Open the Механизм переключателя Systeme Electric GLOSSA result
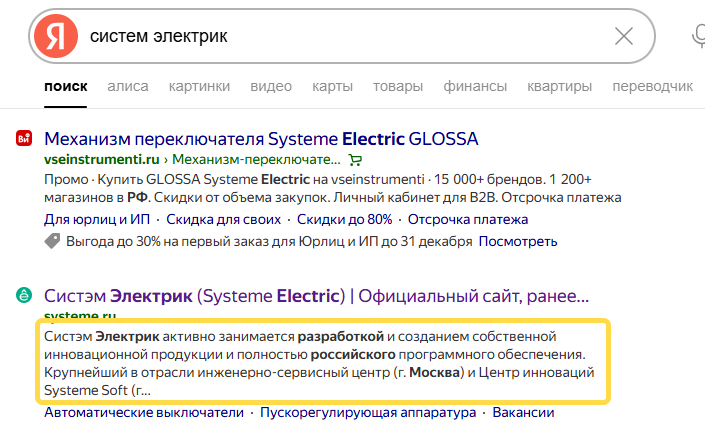Viewport: 705px width, 443px height. [261, 138]
